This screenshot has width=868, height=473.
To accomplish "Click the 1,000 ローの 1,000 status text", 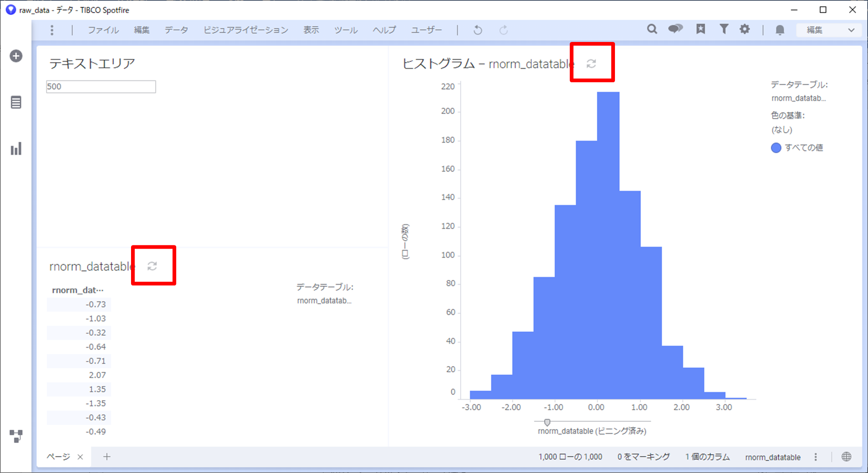I will point(570,457).
